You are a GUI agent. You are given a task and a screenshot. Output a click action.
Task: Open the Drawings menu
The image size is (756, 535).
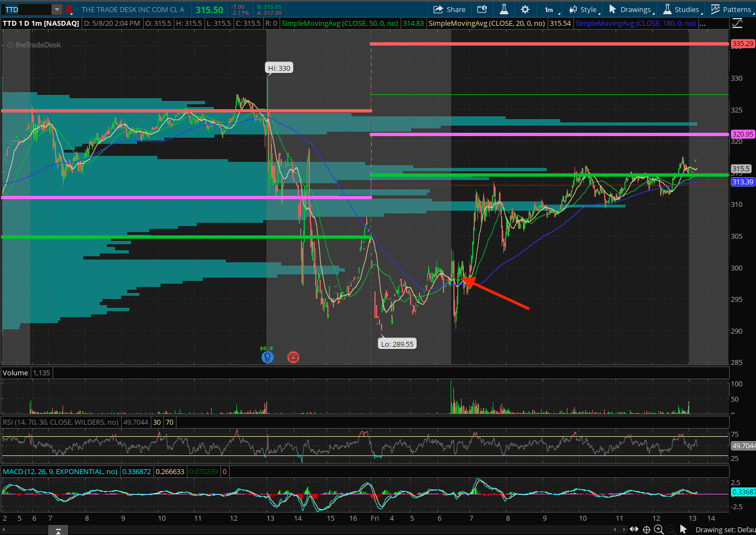(631, 9)
